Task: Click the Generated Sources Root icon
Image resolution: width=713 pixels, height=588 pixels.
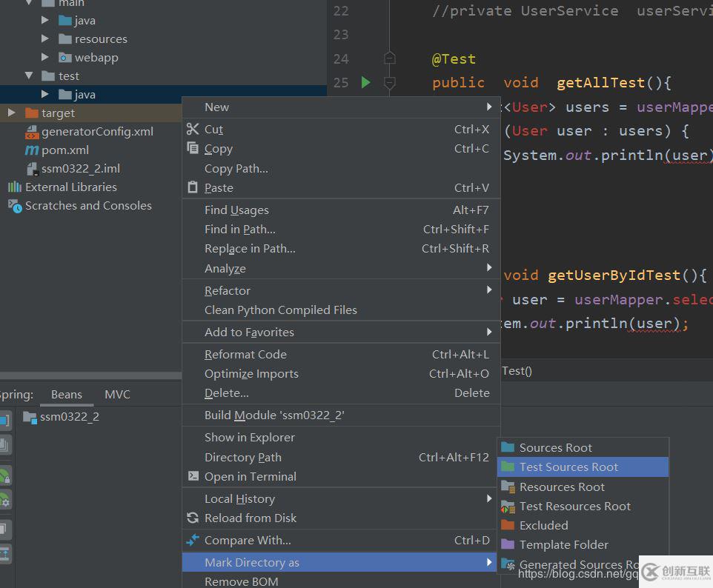Action: (x=508, y=564)
